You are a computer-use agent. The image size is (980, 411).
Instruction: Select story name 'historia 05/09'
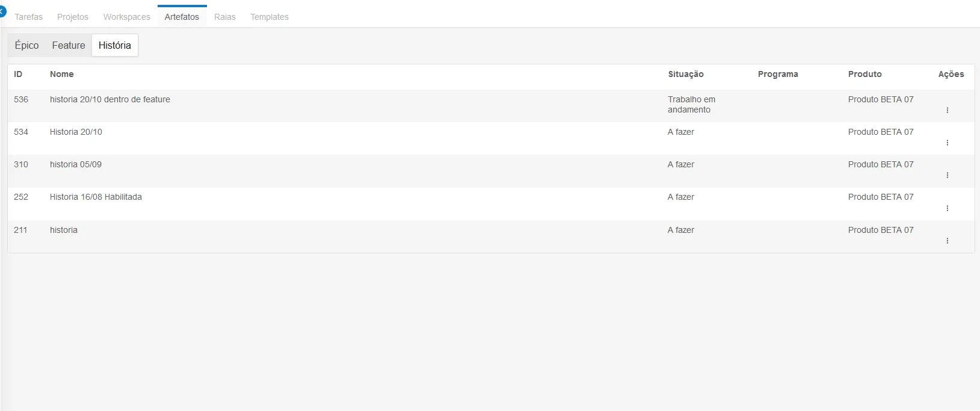76,164
